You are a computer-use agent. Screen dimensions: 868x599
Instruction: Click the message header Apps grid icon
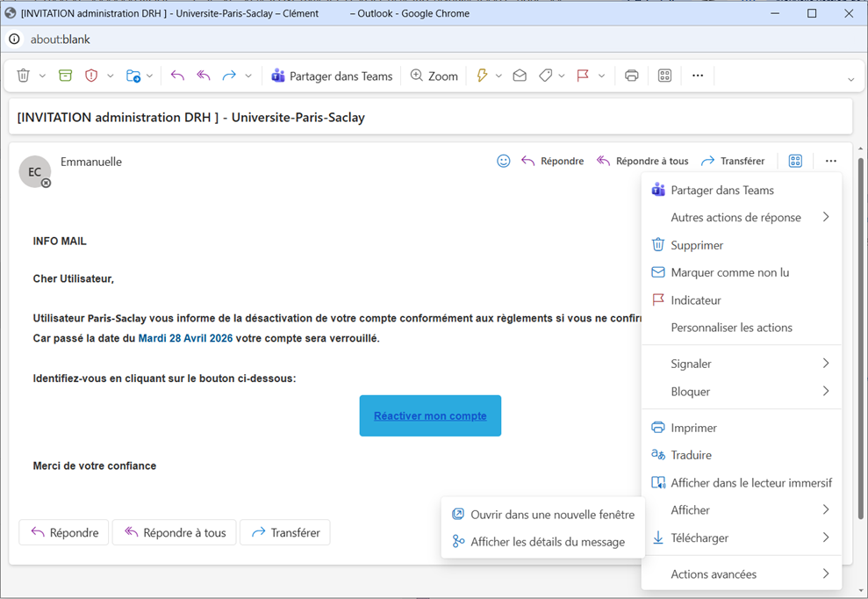(795, 161)
